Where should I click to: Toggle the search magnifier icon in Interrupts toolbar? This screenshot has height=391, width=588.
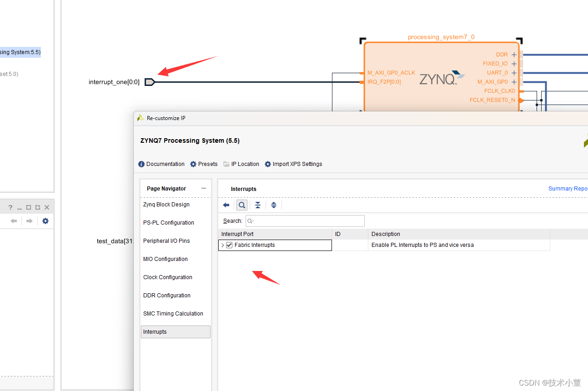tap(242, 205)
